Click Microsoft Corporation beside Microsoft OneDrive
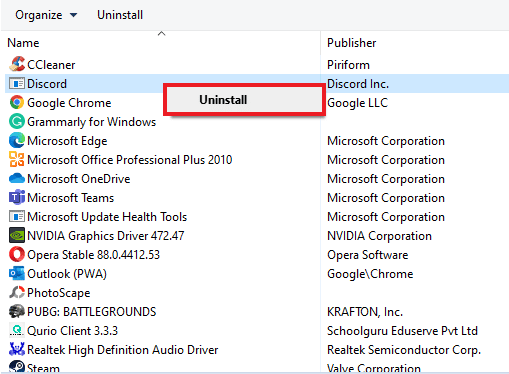This screenshot has height=374, width=509. 386,179
